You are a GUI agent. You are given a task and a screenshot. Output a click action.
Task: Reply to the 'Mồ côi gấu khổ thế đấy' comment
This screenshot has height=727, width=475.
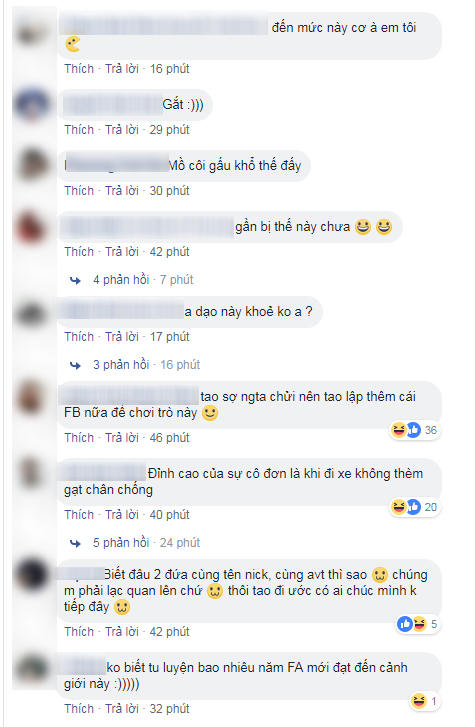122,191
